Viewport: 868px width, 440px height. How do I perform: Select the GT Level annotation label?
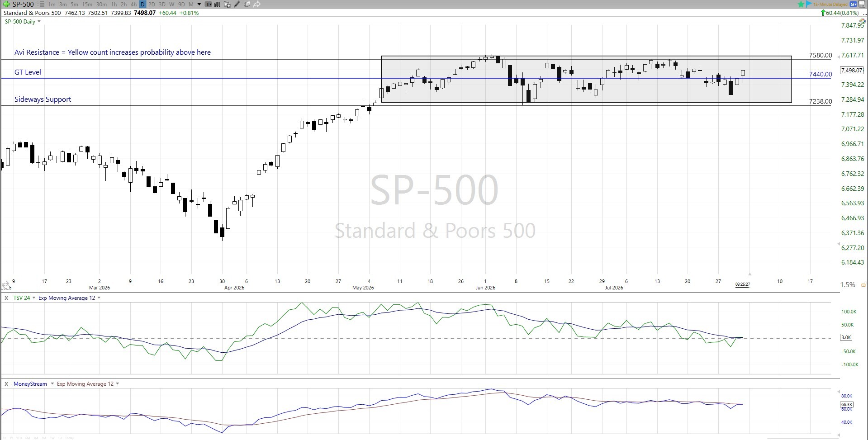[28, 72]
